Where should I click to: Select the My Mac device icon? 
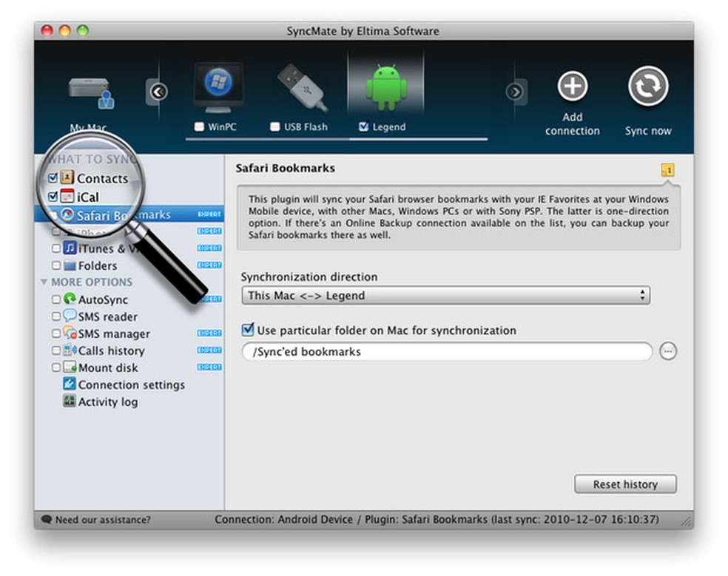pyautogui.click(x=91, y=93)
